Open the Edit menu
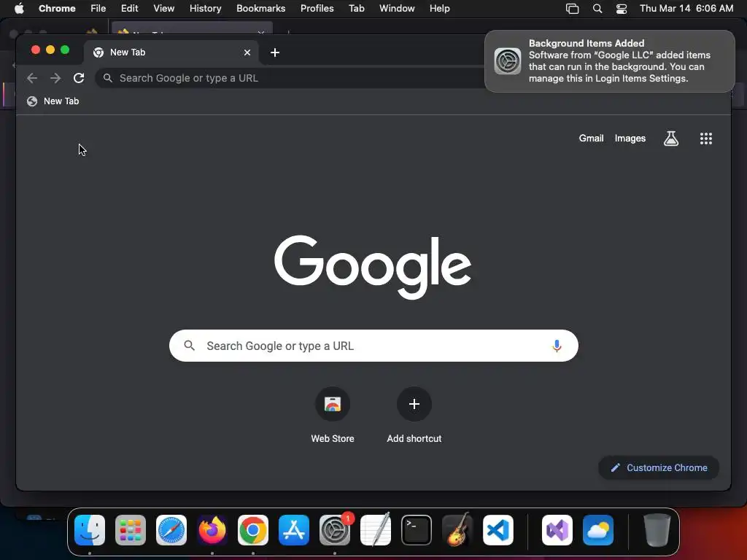The width and height of the screenshot is (747, 560). click(x=129, y=9)
